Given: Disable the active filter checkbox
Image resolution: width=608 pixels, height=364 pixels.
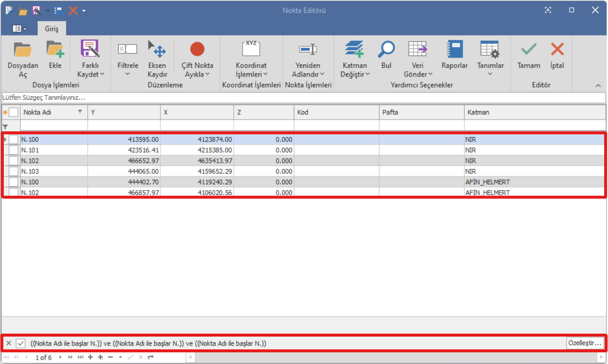Looking at the screenshot, I should click(x=21, y=343).
